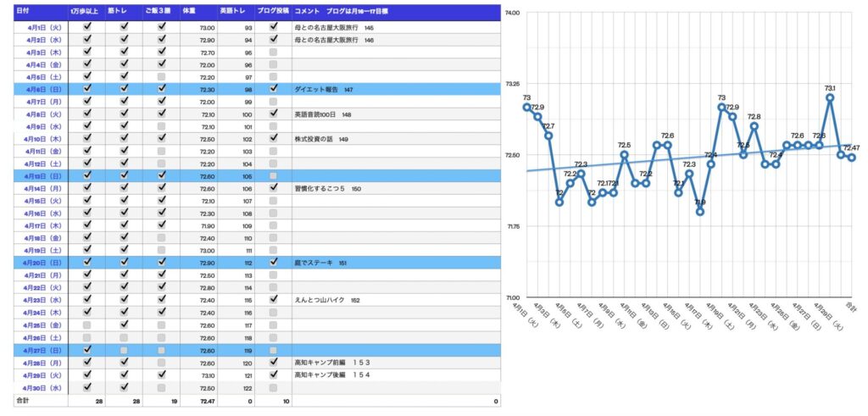This screenshot has height=416, width=868.
Task: Select comment cell 高知キャンプ後編 154
Action: [x=397, y=375]
